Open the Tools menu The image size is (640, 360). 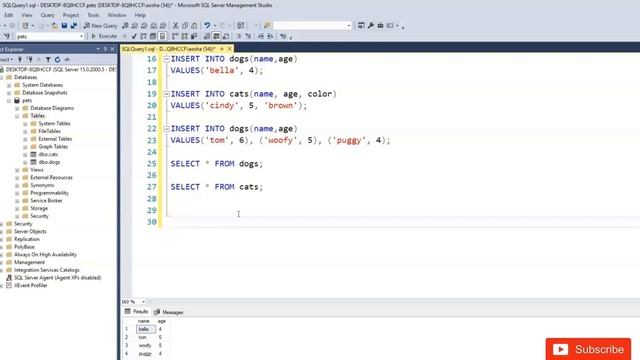[x=93, y=15]
